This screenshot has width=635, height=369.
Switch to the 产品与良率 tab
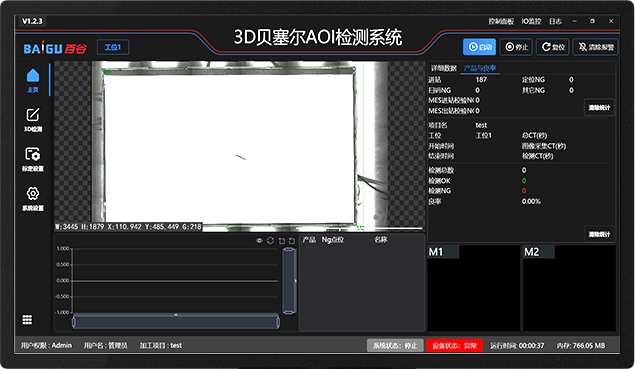(x=480, y=68)
